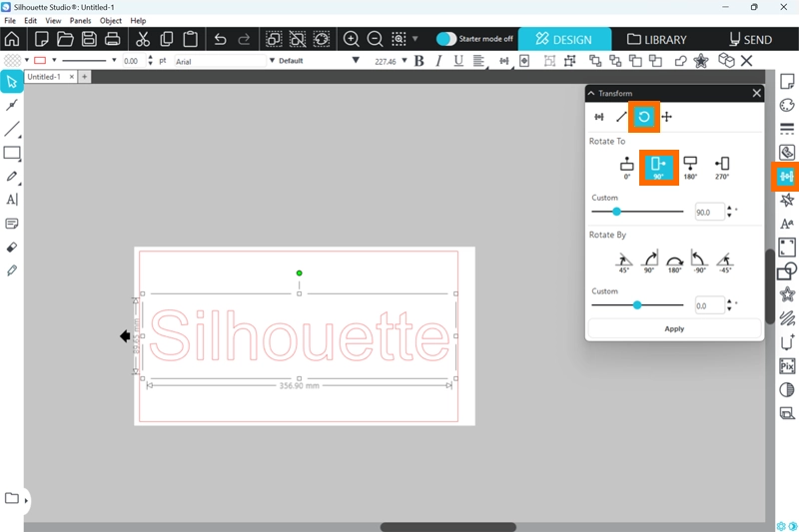Toggle Starter mode switch

point(446,39)
